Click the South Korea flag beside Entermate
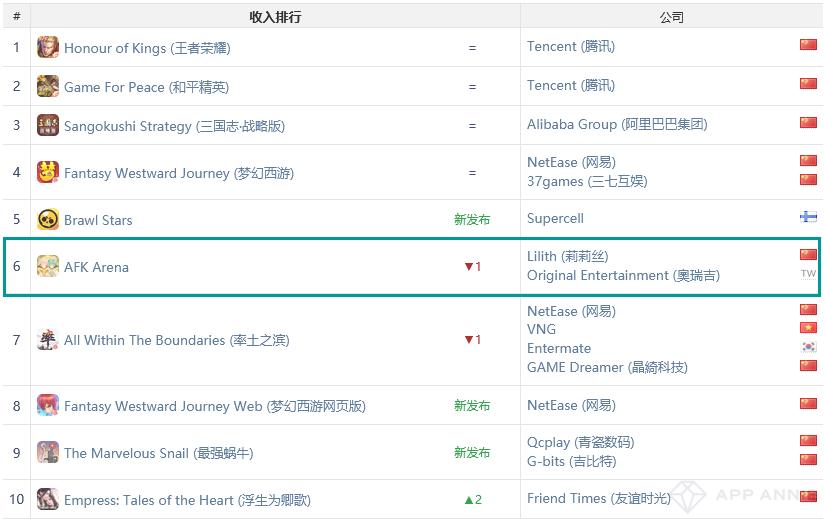The height and width of the screenshot is (521, 825). [x=808, y=347]
